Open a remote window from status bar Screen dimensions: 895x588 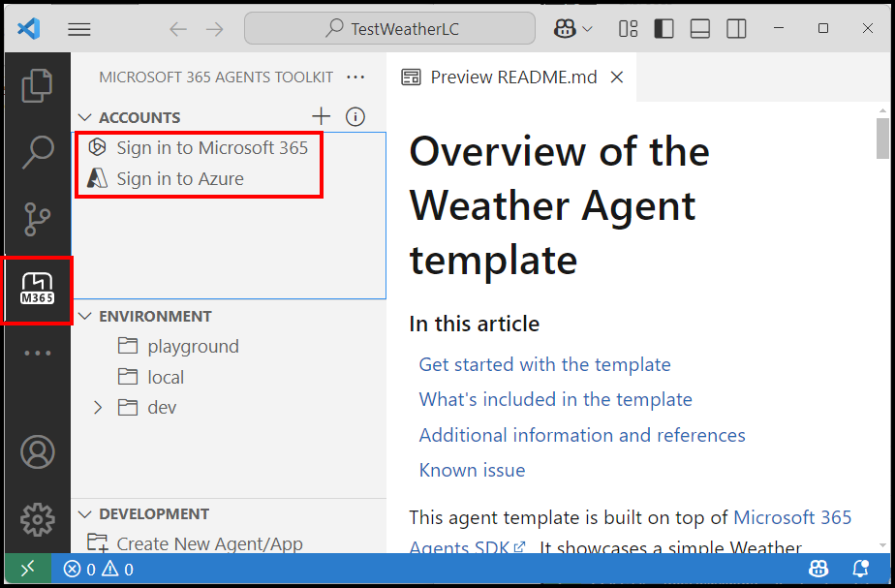(x=27, y=569)
